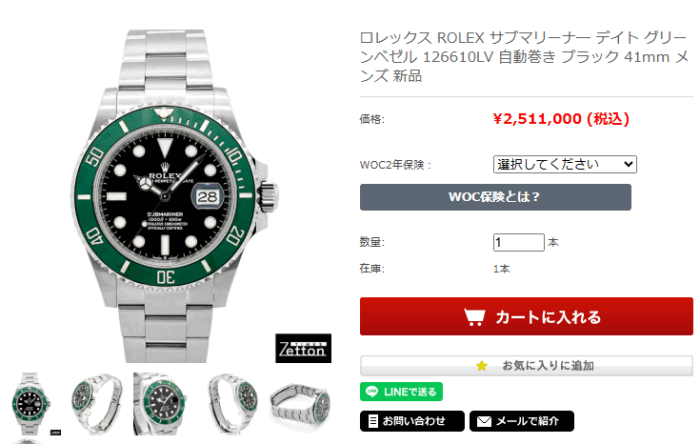Image resolution: width=700 pixels, height=444 pixels.
Task: Click メールで紹介 button
Action: point(521,421)
